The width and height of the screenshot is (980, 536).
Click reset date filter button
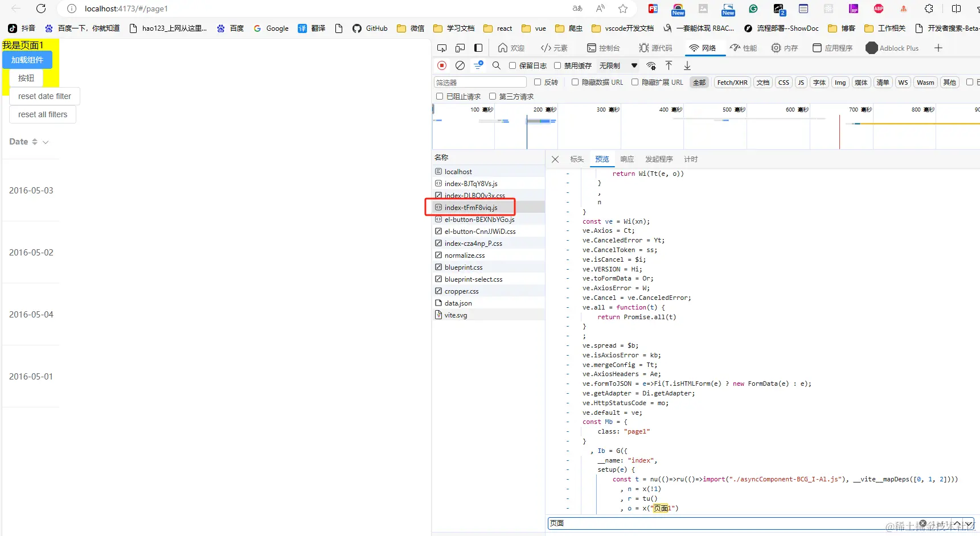click(x=44, y=96)
